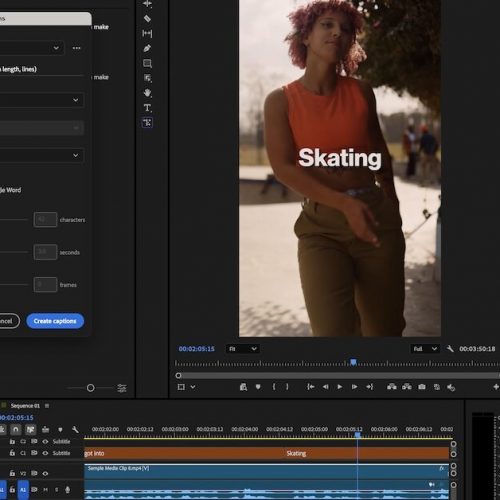Viewport: 500px width, 500px height.
Task: Play the sequence in program monitor
Action: click(340, 387)
